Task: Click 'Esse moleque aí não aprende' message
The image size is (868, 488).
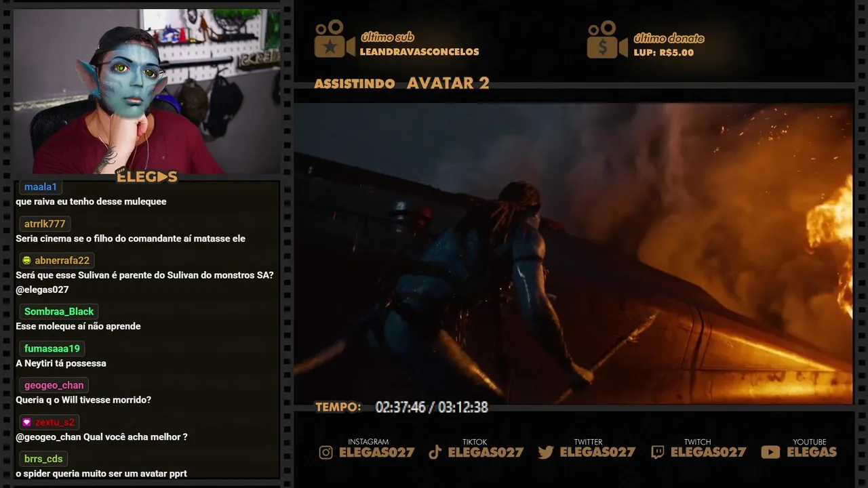Action: click(x=78, y=327)
